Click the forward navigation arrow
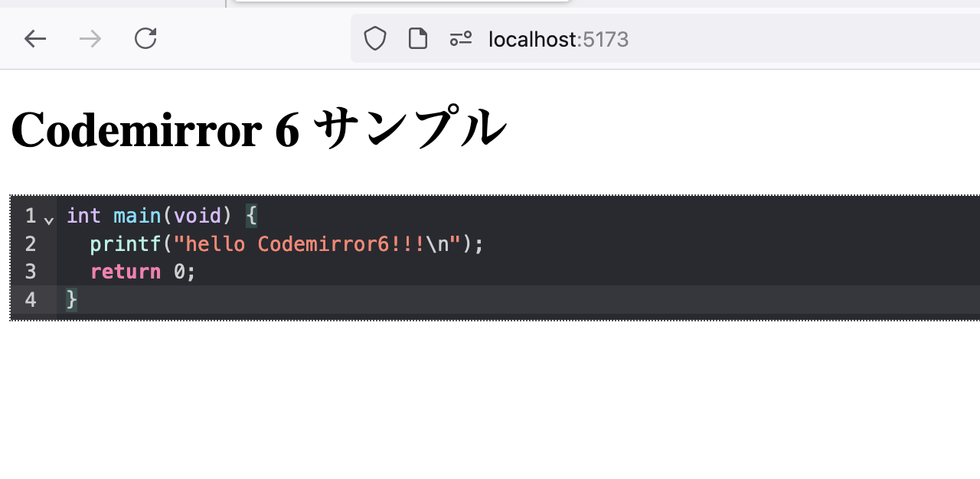This screenshot has width=980, height=479. [x=90, y=38]
